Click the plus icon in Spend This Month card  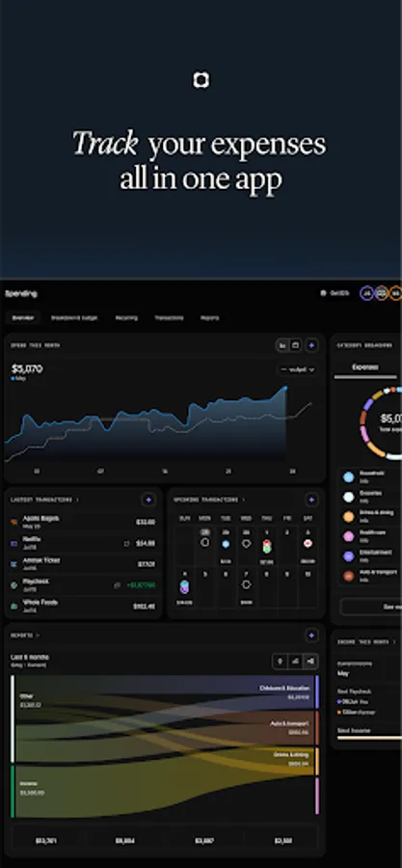point(311,345)
